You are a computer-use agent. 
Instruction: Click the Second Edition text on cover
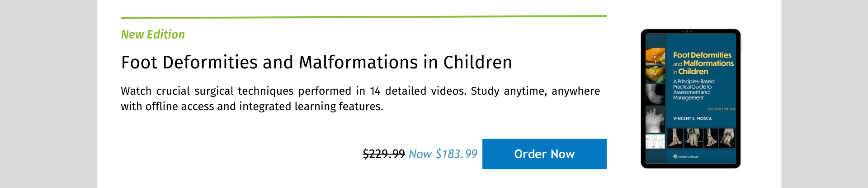(x=721, y=109)
